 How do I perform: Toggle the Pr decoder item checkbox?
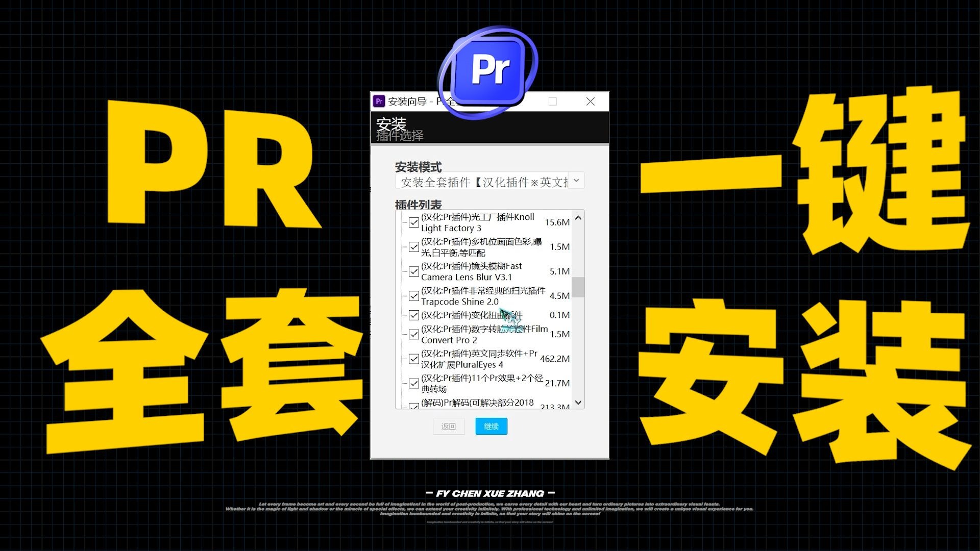click(414, 406)
